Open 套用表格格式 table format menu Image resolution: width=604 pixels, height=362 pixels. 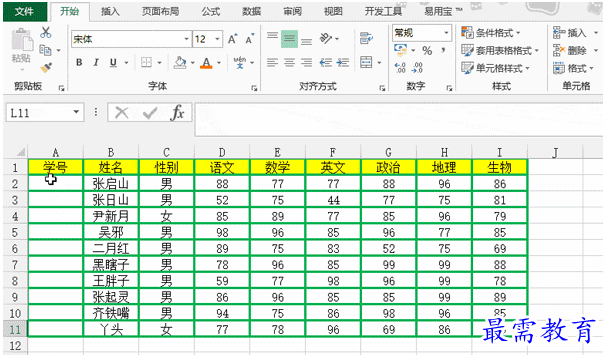(500, 50)
